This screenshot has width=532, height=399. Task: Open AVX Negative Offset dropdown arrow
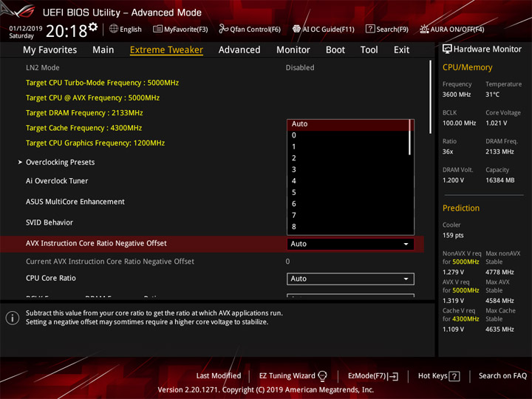click(x=406, y=244)
